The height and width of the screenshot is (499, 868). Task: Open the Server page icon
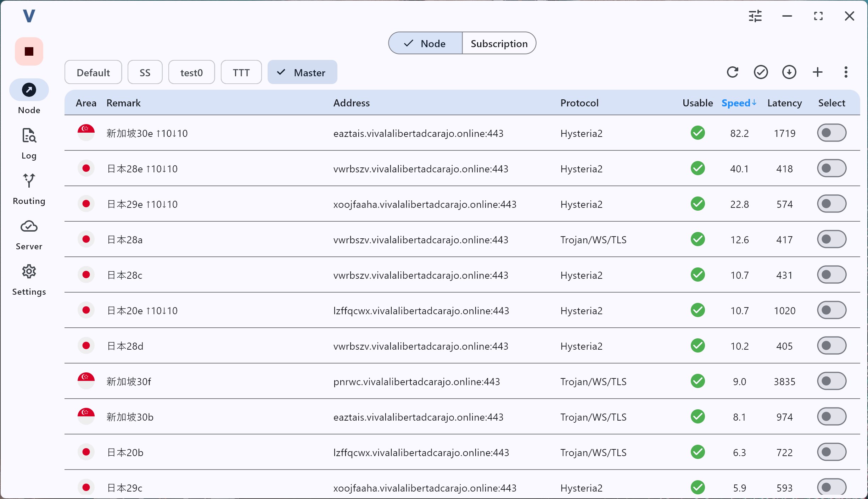(29, 226)
